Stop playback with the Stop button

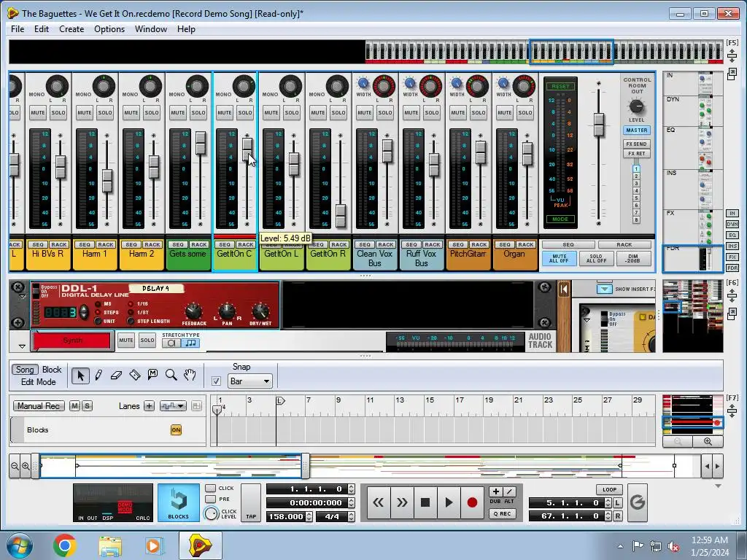click(425, 502)
